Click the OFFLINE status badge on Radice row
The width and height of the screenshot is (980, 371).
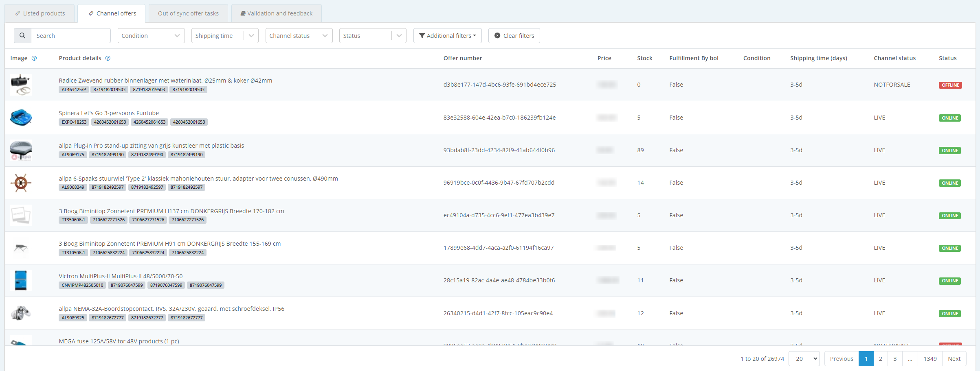[950, 85]
